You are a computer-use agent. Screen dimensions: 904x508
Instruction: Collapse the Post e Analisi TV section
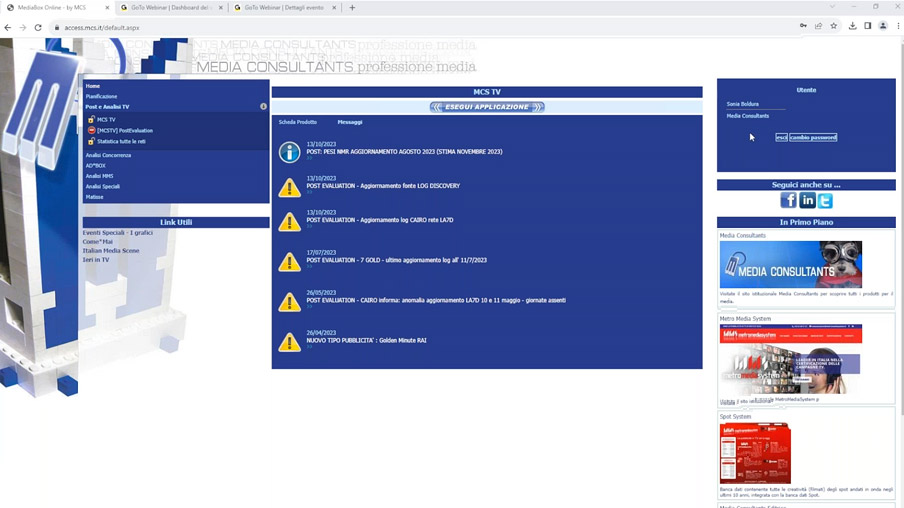[x=263, y=107]
